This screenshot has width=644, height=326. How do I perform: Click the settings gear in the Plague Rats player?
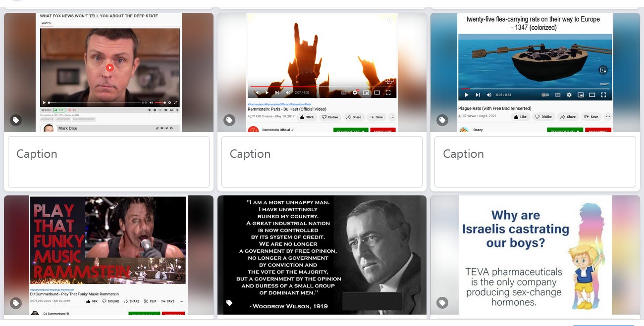(569, 95)
